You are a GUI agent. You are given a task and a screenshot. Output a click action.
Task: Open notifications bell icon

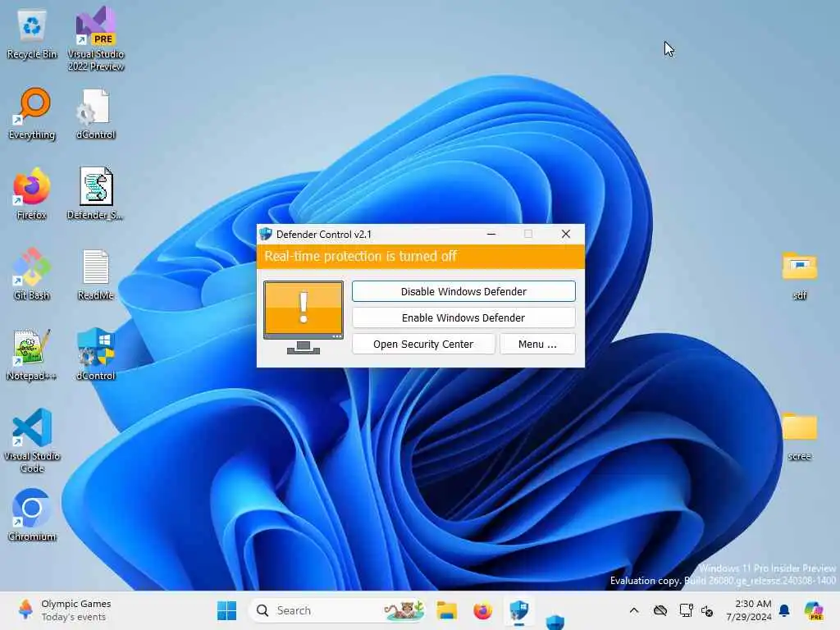(x=784, y=610)
